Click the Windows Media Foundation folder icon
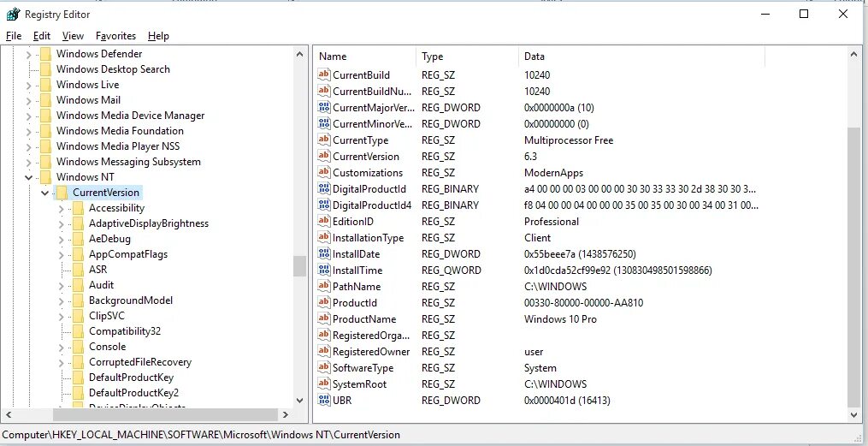This screenshot has width=868, height=446. tap(46, 131)
